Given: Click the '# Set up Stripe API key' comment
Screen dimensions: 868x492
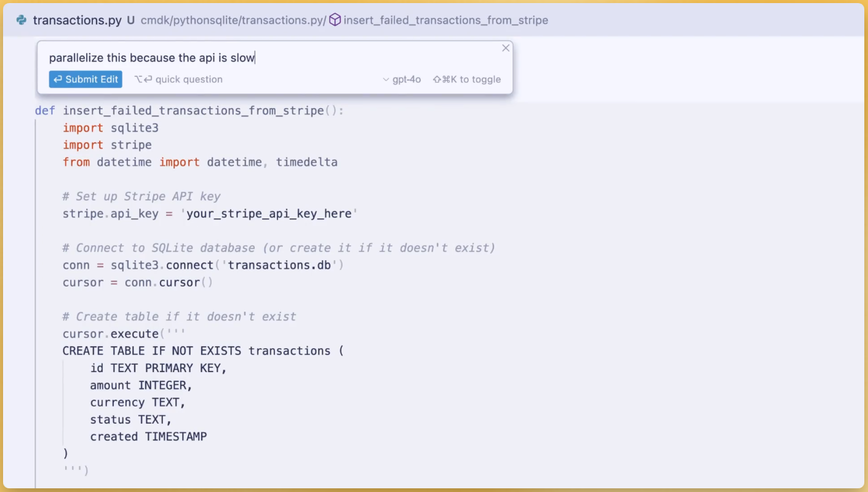Looking at the screenshot, I should [x=141, y=196].
